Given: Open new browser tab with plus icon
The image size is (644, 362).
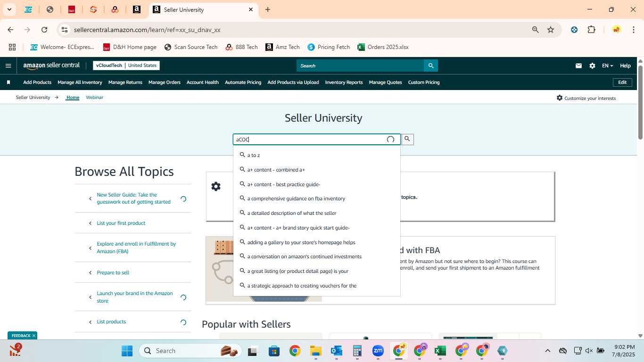Looking at the screenshot, I should tap(268, 9).
